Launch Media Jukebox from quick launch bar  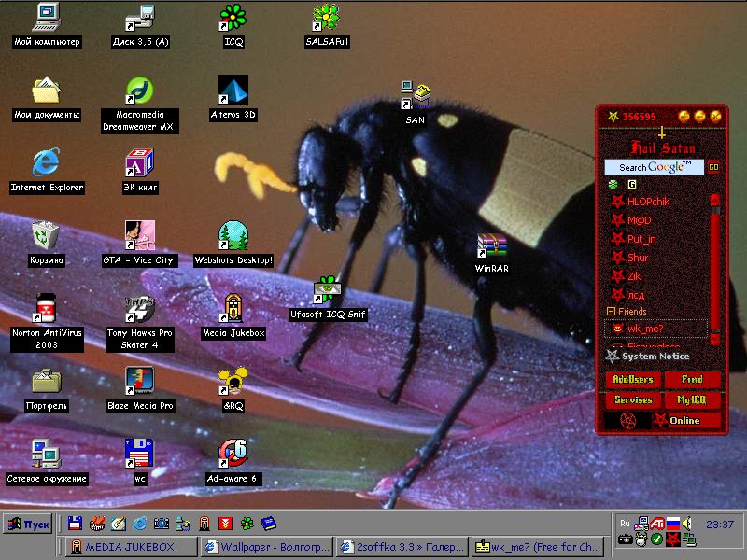point(204,524)
